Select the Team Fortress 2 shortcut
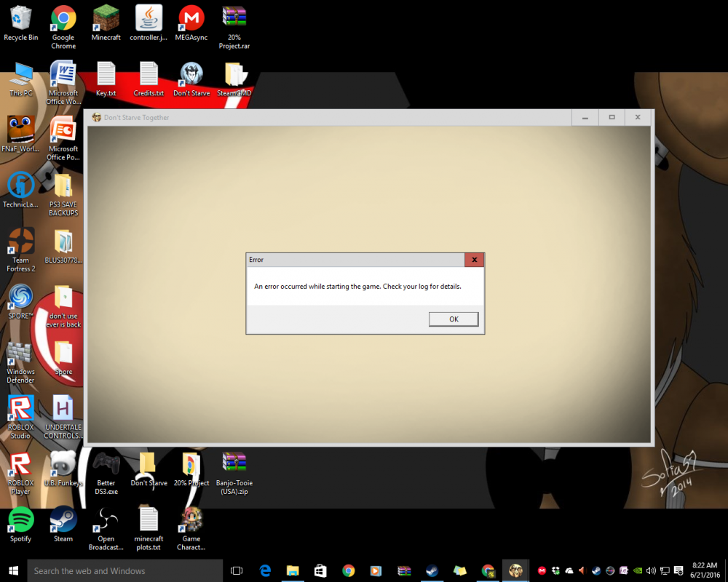 coord(21,250)
